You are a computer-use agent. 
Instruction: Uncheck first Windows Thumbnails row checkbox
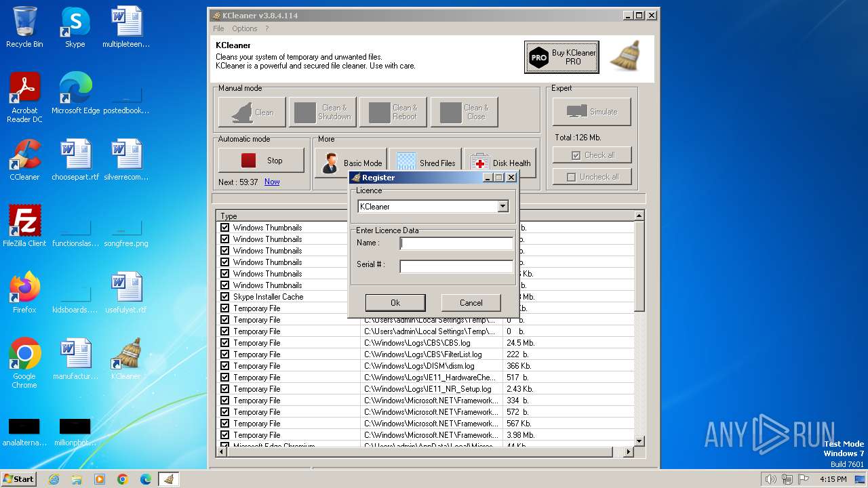(224, 228)
